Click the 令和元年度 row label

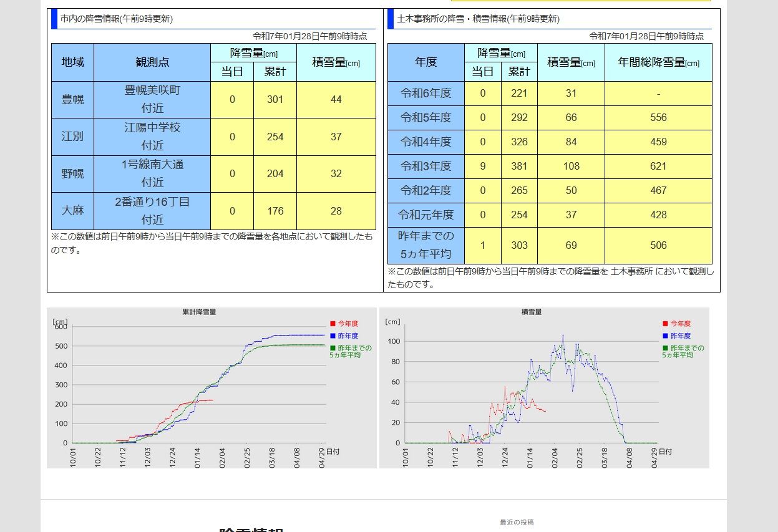tap(426, 215)
